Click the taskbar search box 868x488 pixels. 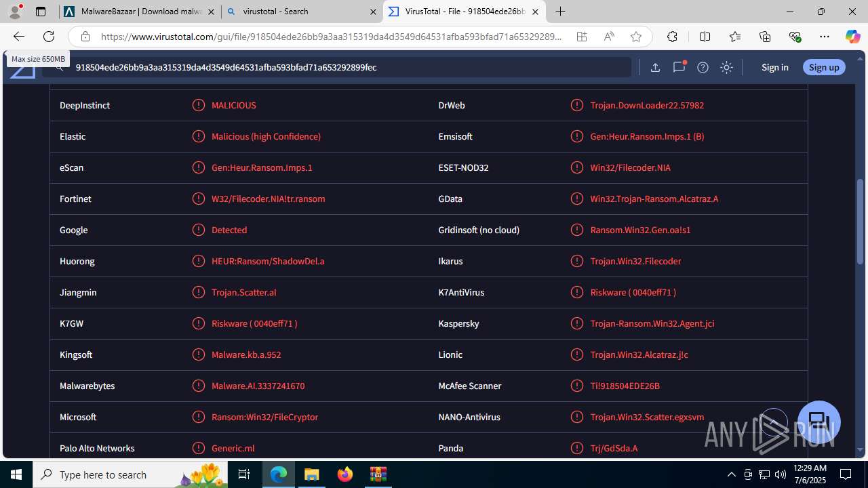point(131,474)
